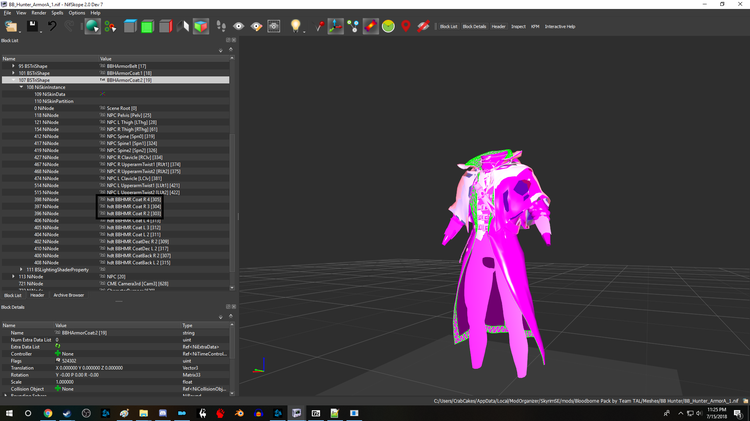This screenshot has width=750, height=421.
Task: Select the 109 NiSkinData row
Action: [x=115, y=94]
